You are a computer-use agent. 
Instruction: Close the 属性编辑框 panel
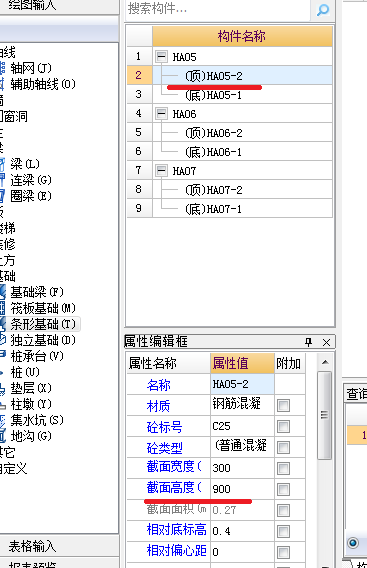click(x=326, y=342)
